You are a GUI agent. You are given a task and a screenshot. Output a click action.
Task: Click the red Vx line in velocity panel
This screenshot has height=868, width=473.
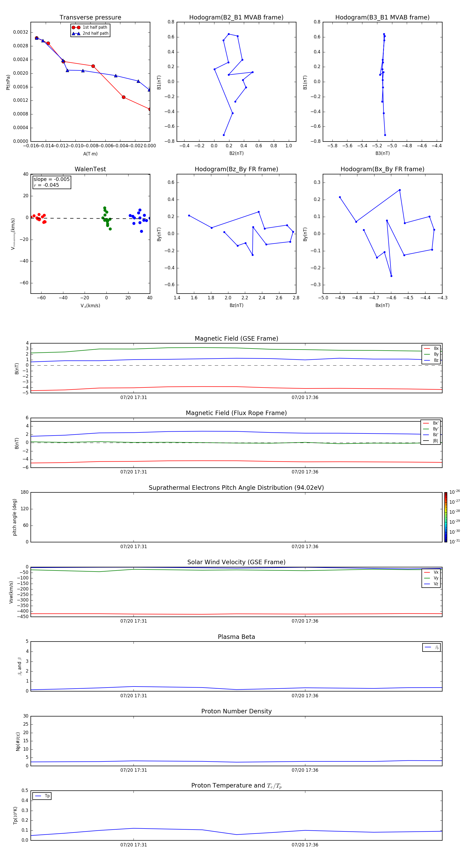coord(236,614)
